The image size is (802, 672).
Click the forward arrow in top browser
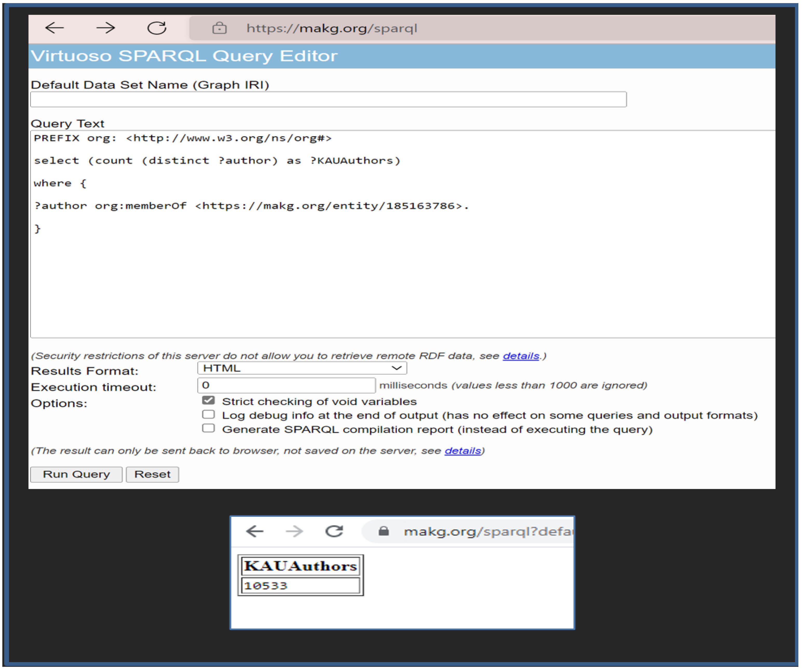coord(105,28)
